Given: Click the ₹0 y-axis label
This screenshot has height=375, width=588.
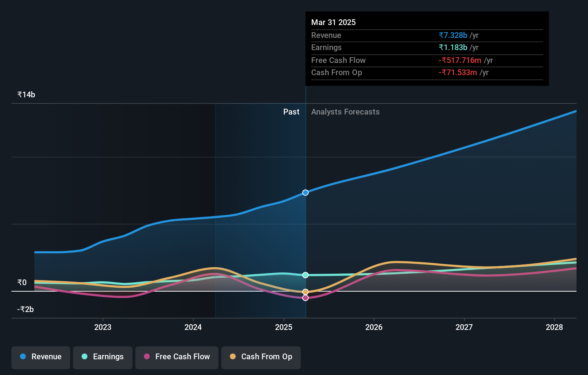Looking at the screenshot, I should (x=22, y=282).
